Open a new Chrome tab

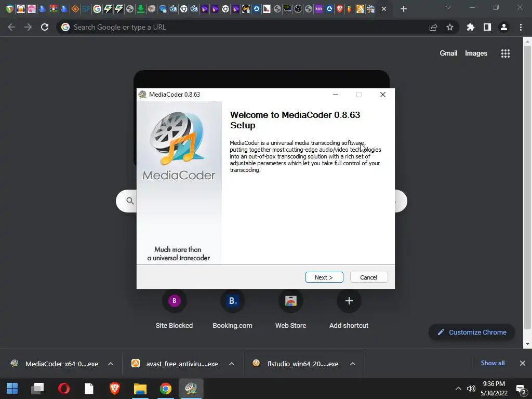pos(403,9)
